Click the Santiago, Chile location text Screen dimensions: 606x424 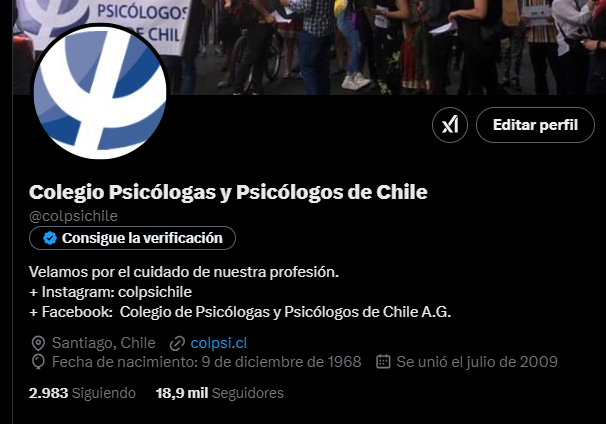(x=104, y=343)
